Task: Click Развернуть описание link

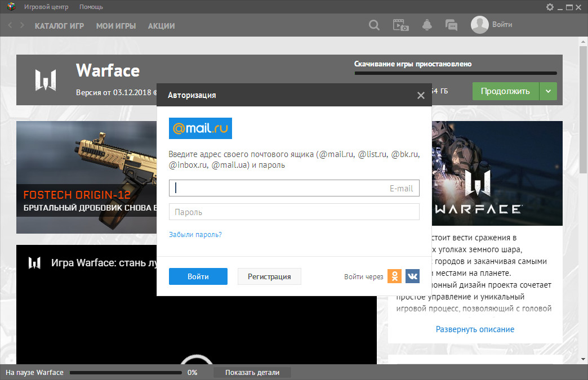Action: pos(475,329)
